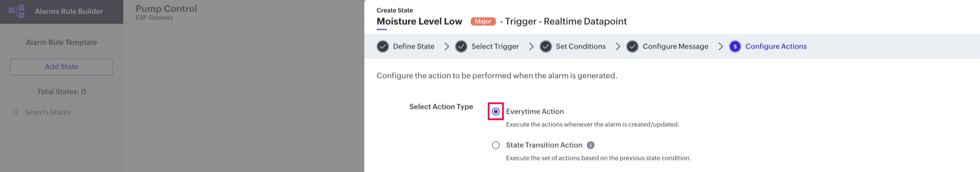Click the chevron after Select Trigger

click(x=531, y=46)
